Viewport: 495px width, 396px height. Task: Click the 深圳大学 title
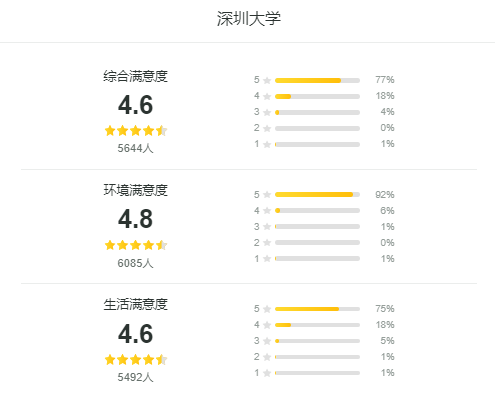[x=249, y=19]
